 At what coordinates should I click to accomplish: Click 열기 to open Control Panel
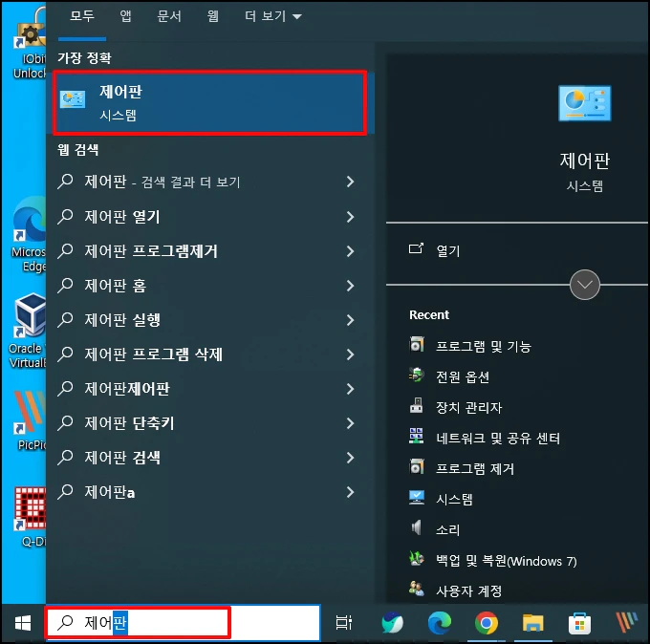(448, 250)
